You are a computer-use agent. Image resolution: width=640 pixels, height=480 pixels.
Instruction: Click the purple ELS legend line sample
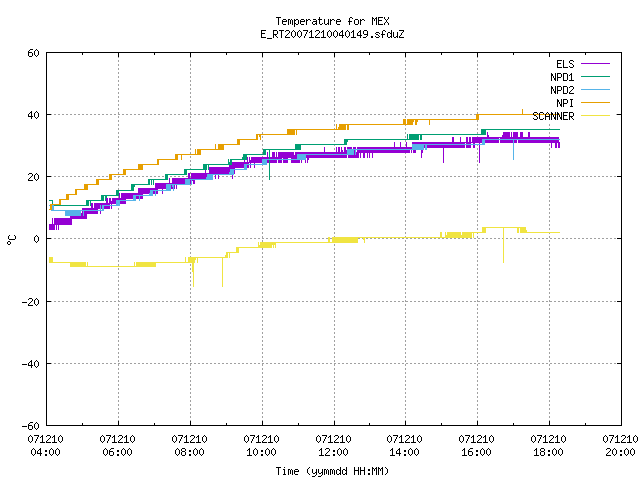[595, 64]
